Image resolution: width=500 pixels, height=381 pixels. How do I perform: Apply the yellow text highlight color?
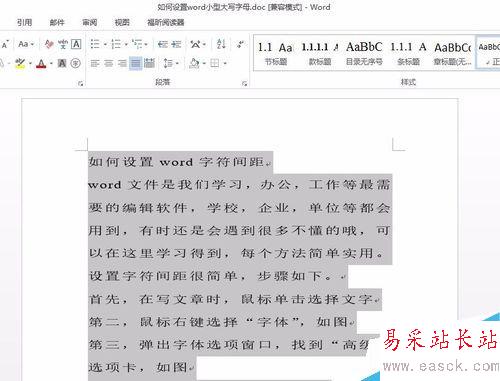(x=20, y=63)
